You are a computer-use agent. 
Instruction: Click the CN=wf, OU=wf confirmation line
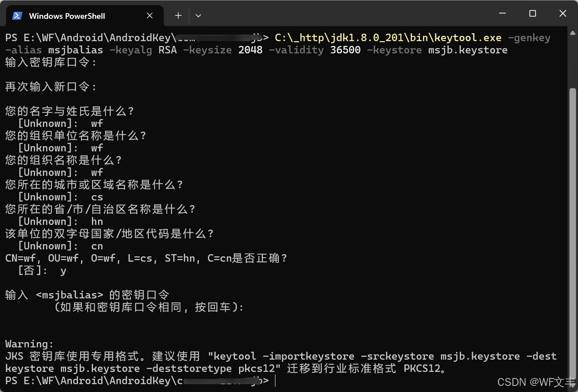(146, 258)
